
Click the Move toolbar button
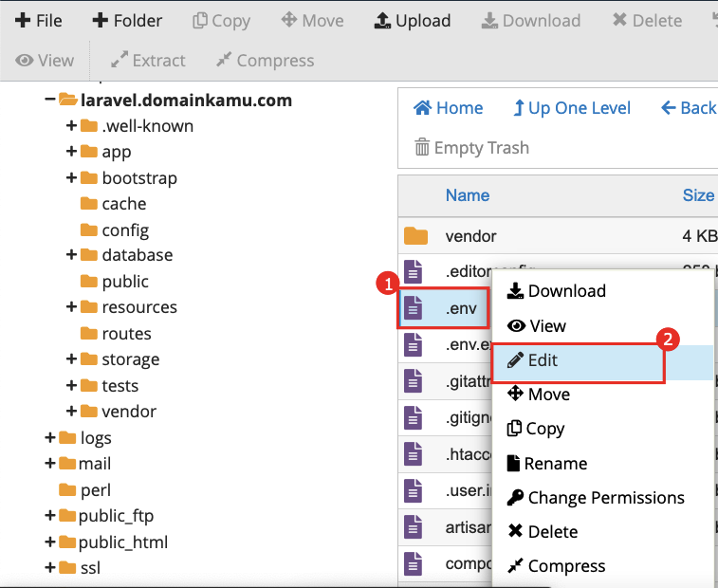coord(312,21)
